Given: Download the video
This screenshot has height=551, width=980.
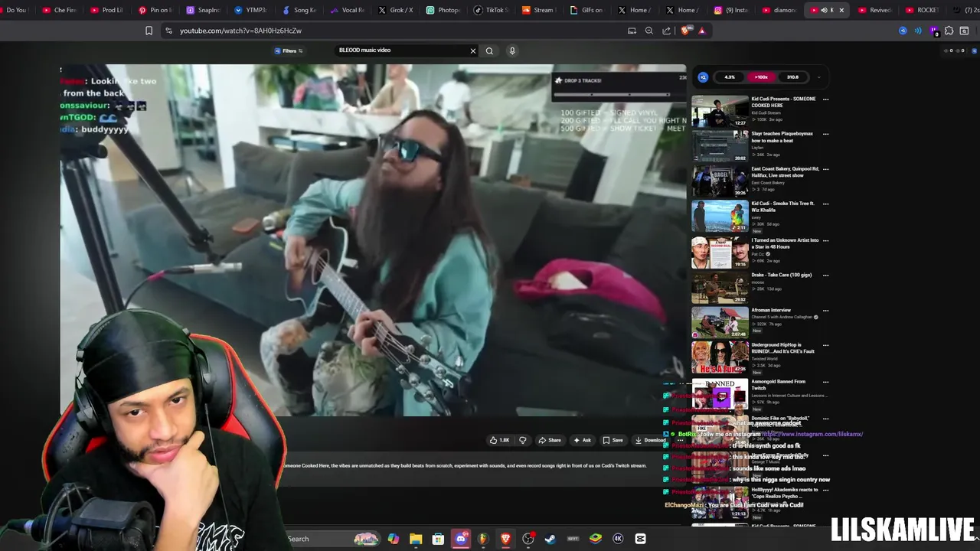Looking at the screenshot, I should coord(651,440).
